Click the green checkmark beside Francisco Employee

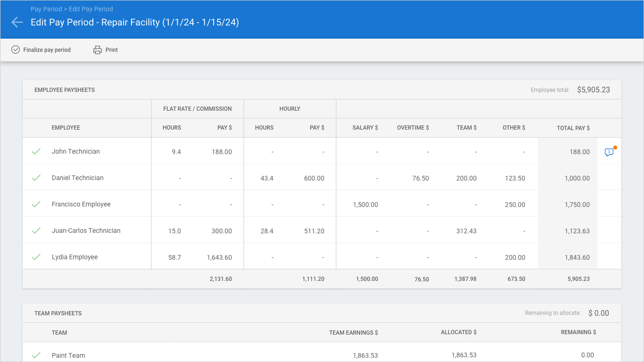coord(36,204)
